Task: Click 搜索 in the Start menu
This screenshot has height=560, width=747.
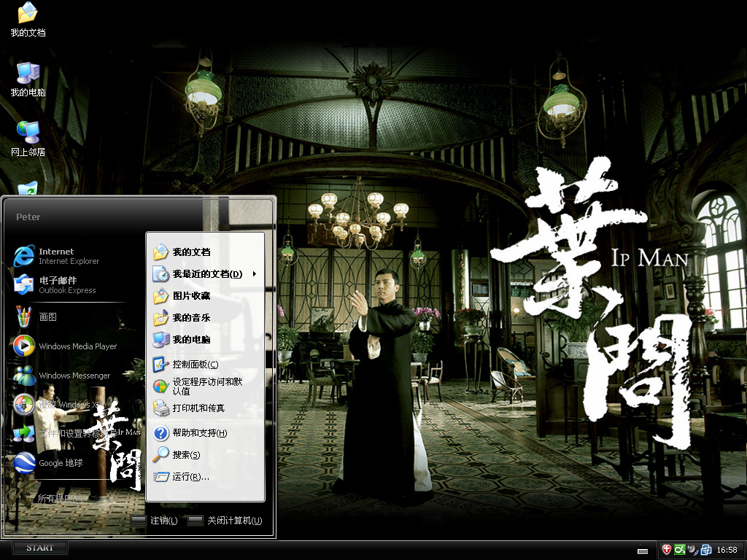Action: point(205,455)
